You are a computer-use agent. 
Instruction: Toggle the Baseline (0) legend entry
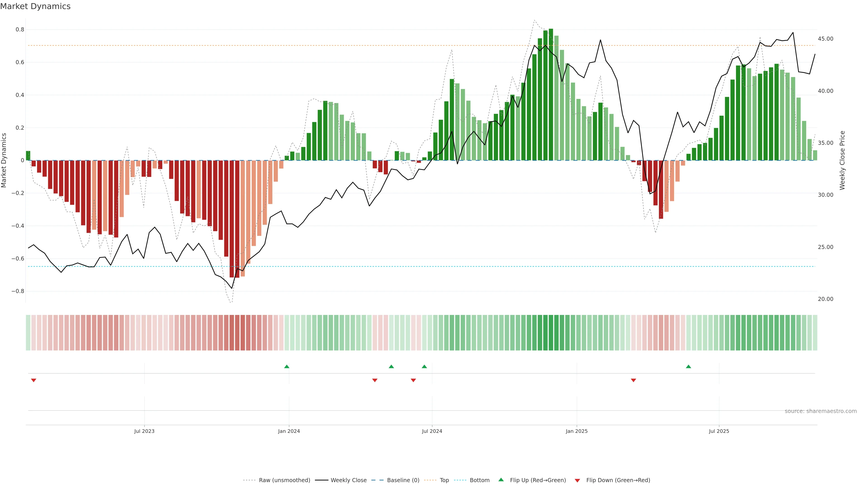(x=403, y=480)
